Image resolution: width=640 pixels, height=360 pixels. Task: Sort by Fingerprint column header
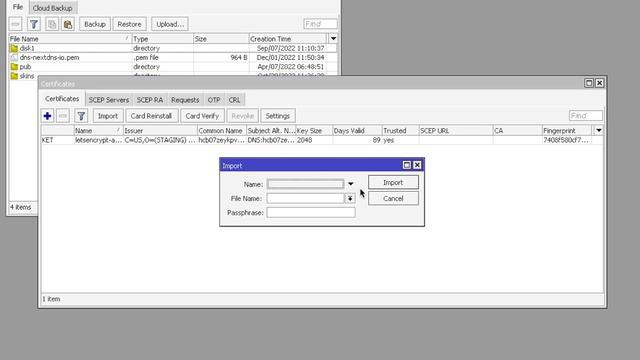pos(567,131)
